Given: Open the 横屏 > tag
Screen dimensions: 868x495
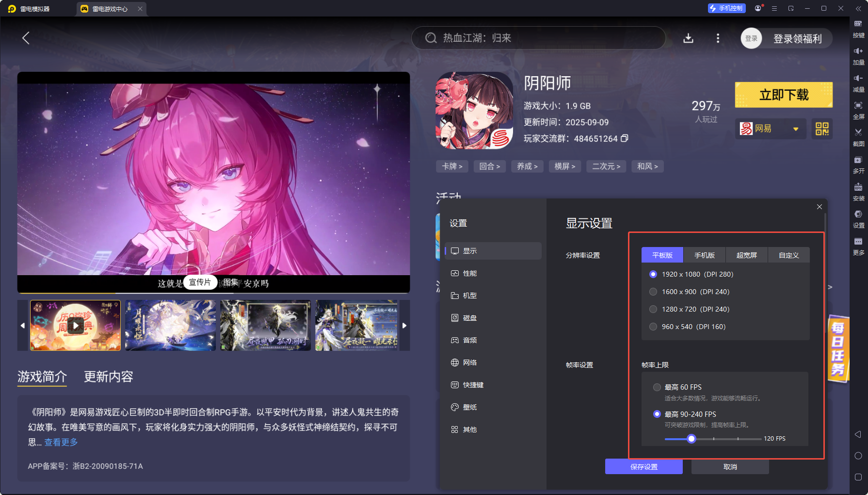Looking at the screenshot, I should [x=565, y=166].
